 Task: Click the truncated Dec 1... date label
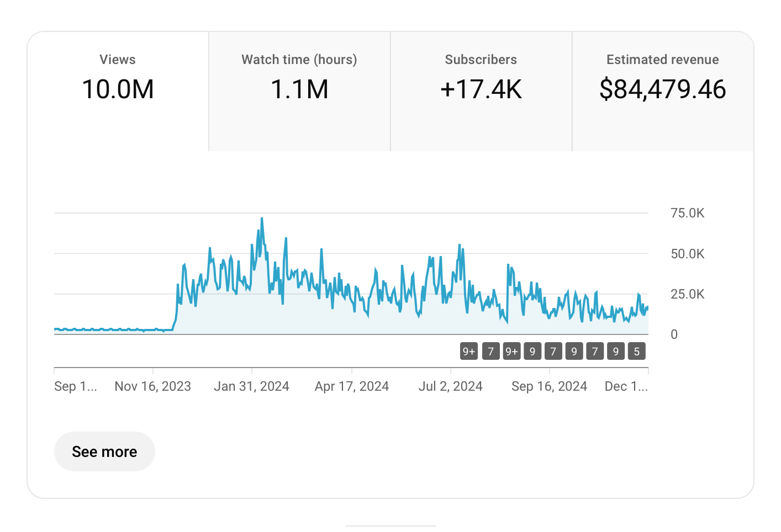[x=626, y=386]
